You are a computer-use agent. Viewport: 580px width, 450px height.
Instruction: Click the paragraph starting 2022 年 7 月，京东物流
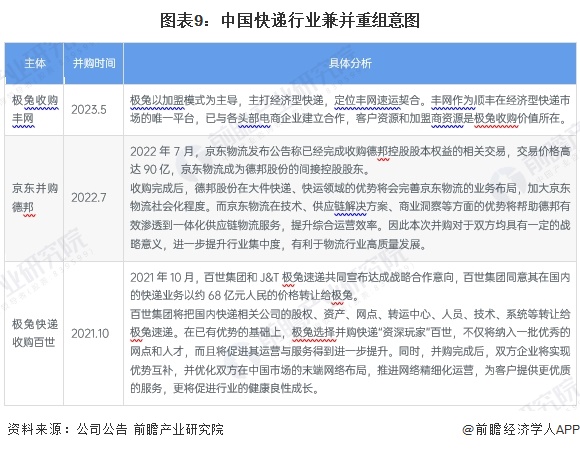coord(350,160)
